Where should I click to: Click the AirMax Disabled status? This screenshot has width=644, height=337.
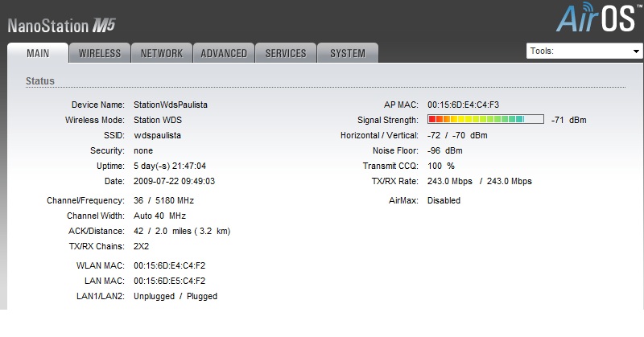[444, 200]
